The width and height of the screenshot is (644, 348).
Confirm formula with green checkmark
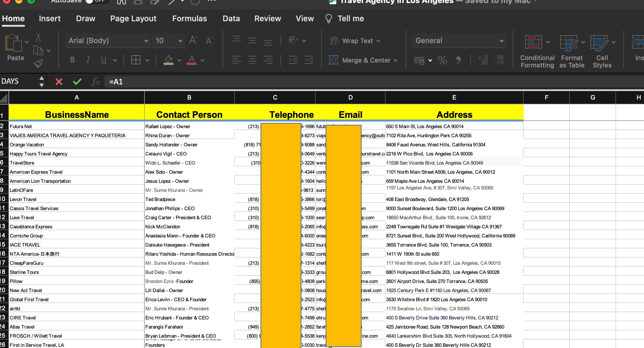(x=77, y=82)
